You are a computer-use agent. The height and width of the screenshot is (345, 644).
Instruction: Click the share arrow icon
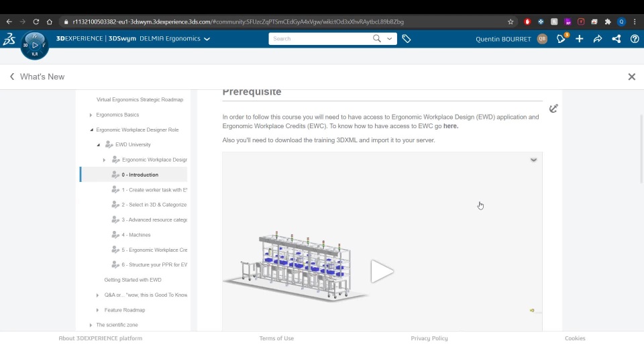coord(598,39)
